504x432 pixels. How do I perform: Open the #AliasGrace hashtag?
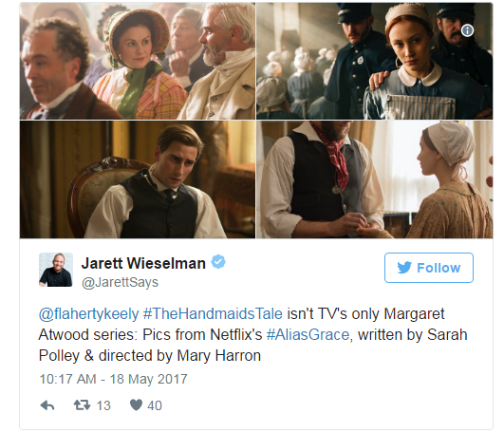pyautogui.click(x=308, y=334)
